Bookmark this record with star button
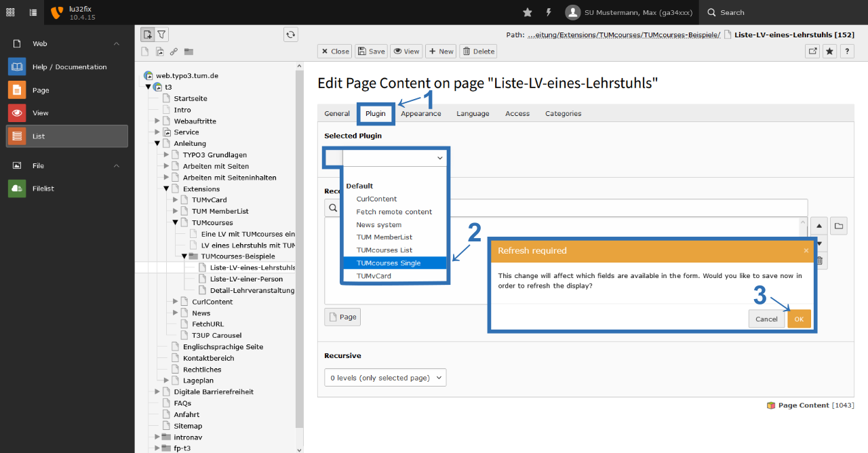The image size is (868, 453). [x=829, y=51]
